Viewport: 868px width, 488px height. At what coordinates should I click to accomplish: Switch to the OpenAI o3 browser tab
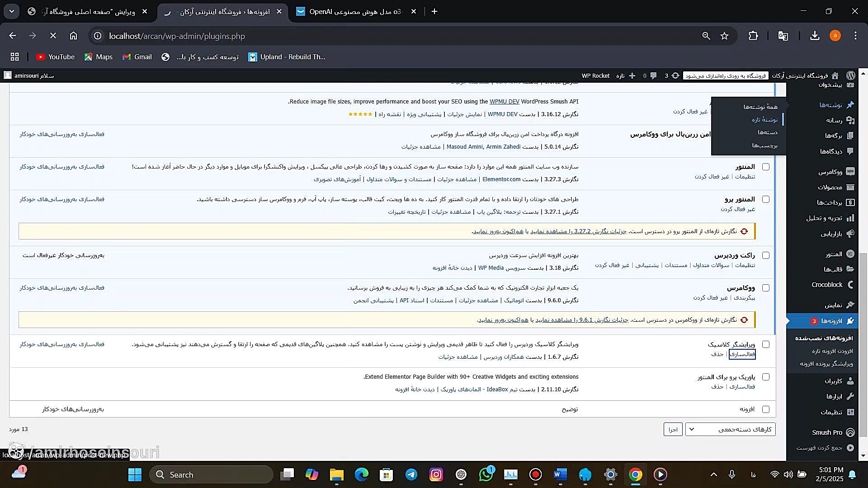pyautogui.click(x=356, y=12)
